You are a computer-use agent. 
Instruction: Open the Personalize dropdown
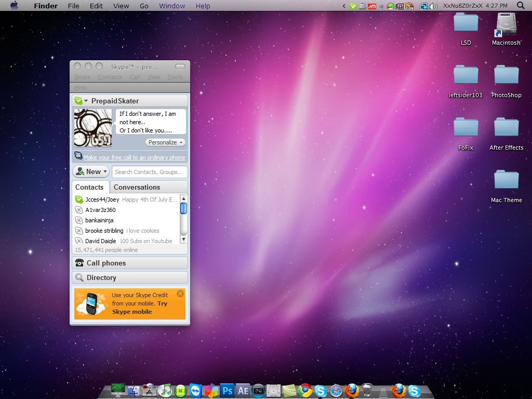pyautogui.click(x=166, y=142)
